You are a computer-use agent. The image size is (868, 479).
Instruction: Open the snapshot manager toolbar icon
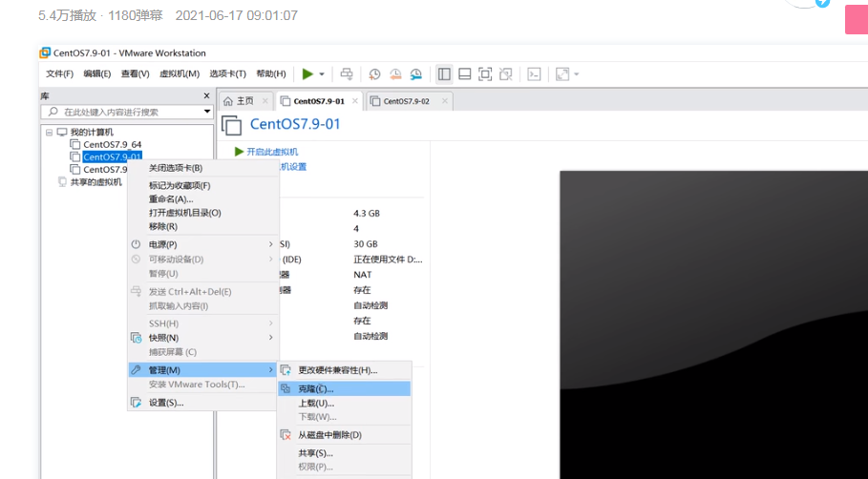pos(415,74)
